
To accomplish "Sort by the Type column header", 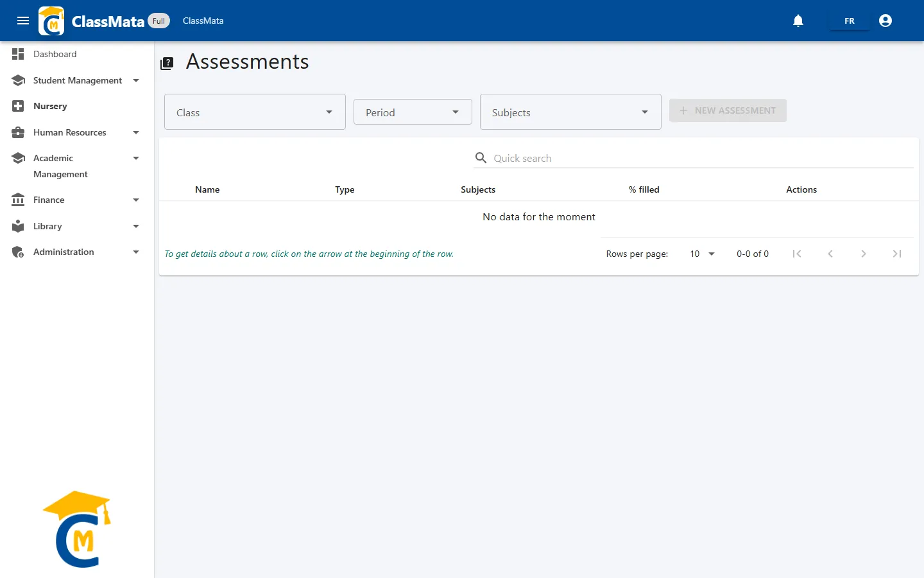I will (345, 189).
